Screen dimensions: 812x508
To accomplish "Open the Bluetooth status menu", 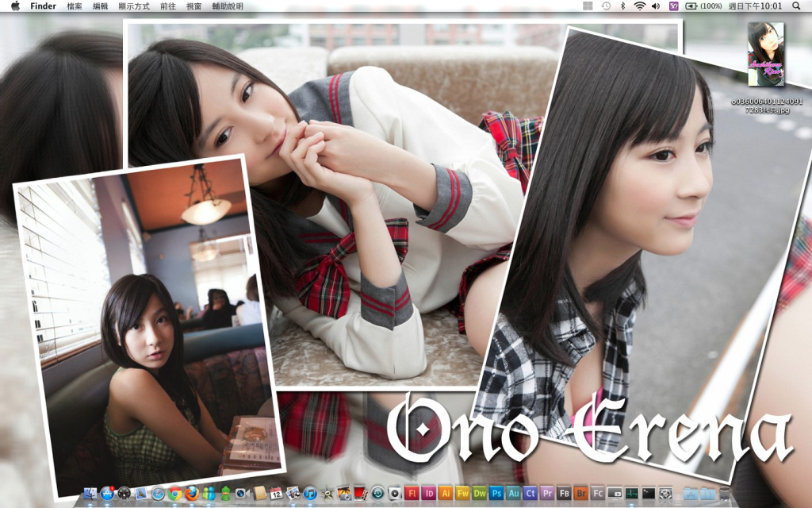I will 622,6.
